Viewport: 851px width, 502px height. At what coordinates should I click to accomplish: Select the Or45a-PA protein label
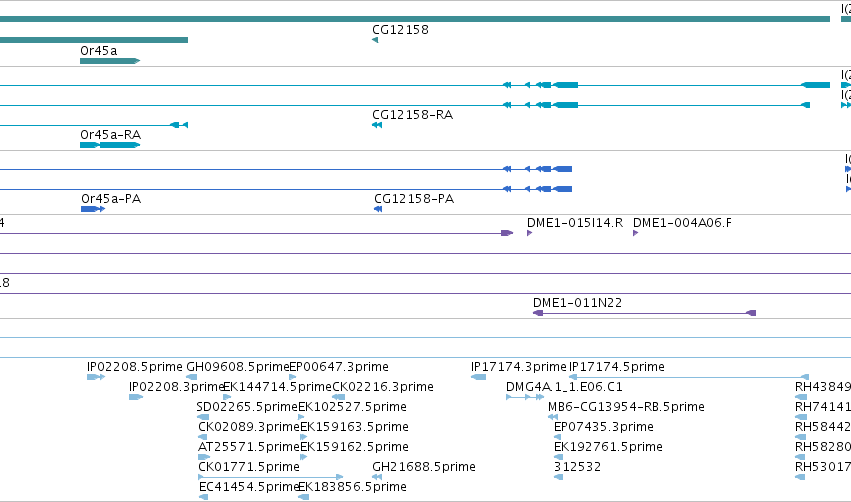[111, 199]
